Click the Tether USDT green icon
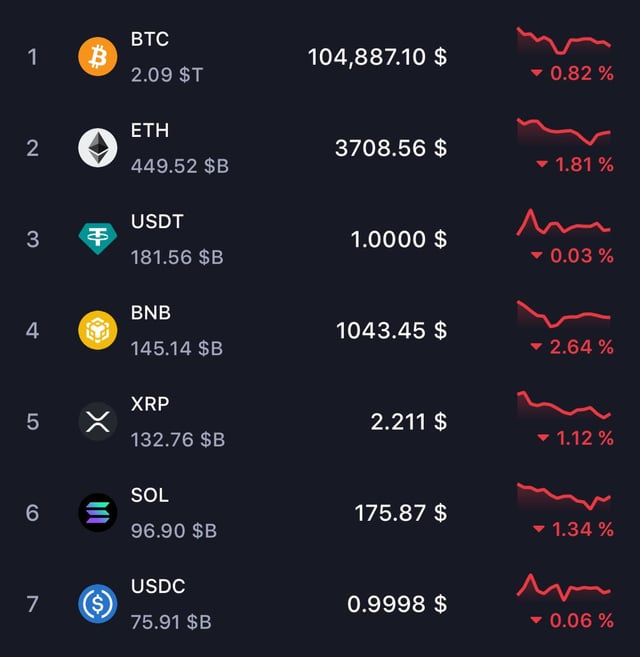640x657 pixels. (97, 239)
